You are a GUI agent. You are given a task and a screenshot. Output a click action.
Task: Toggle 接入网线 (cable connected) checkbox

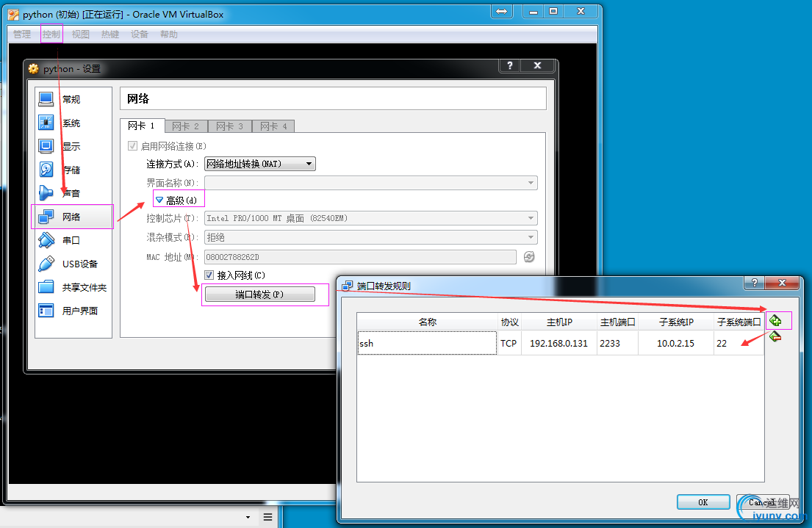[x=209, y=275]
